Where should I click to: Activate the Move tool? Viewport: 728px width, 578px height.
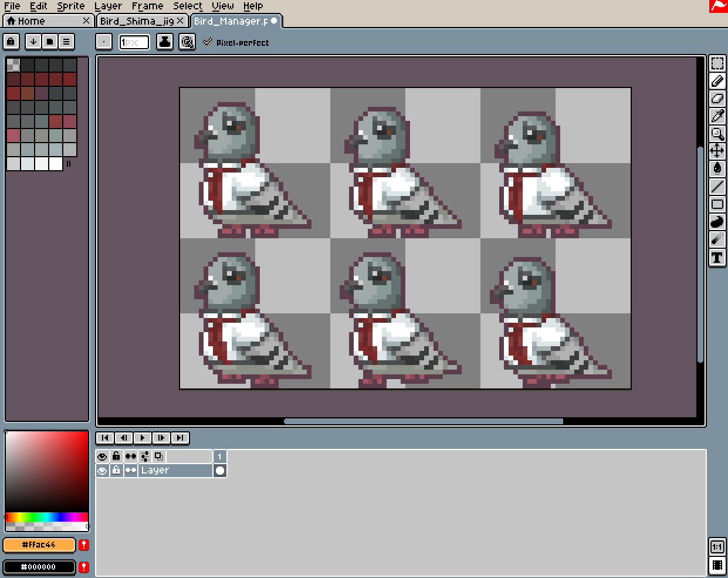click(717, 151)
